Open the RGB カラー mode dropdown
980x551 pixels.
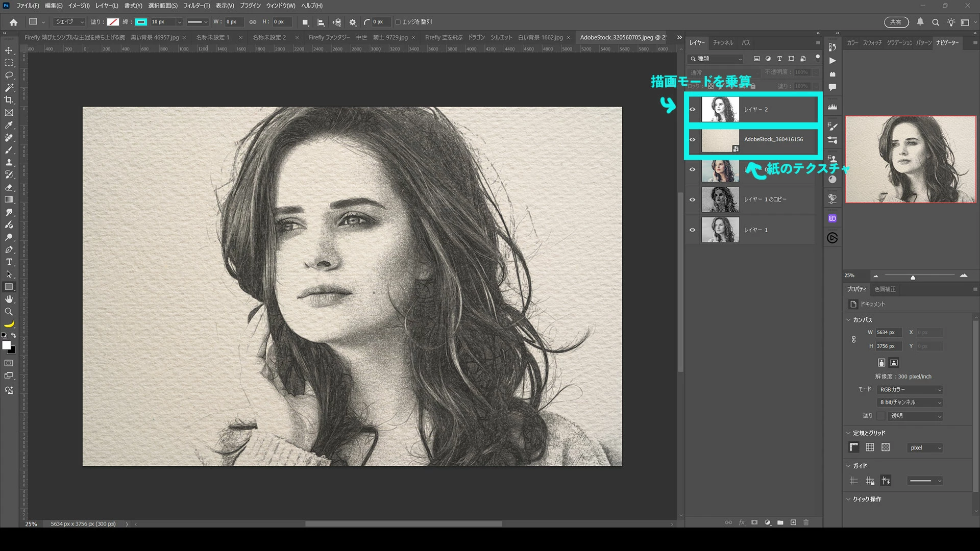pyautogui.click(x=910, y=390)
